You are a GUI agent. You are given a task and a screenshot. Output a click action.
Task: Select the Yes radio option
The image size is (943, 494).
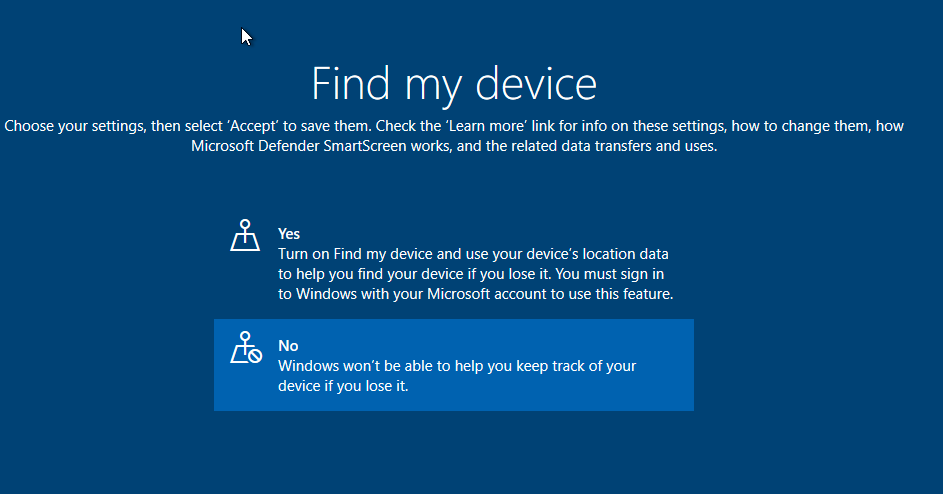[453, 264]
